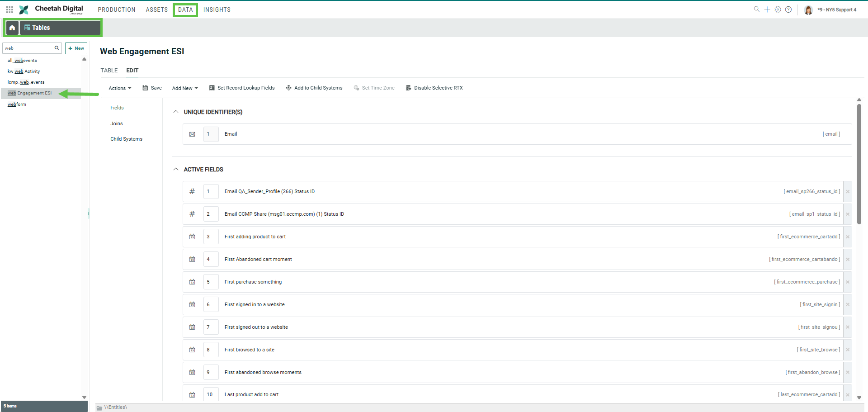Remove the First signed in to a website field
Screen dimensions: 868x412
pyautogui.click(x=848, y=305)
